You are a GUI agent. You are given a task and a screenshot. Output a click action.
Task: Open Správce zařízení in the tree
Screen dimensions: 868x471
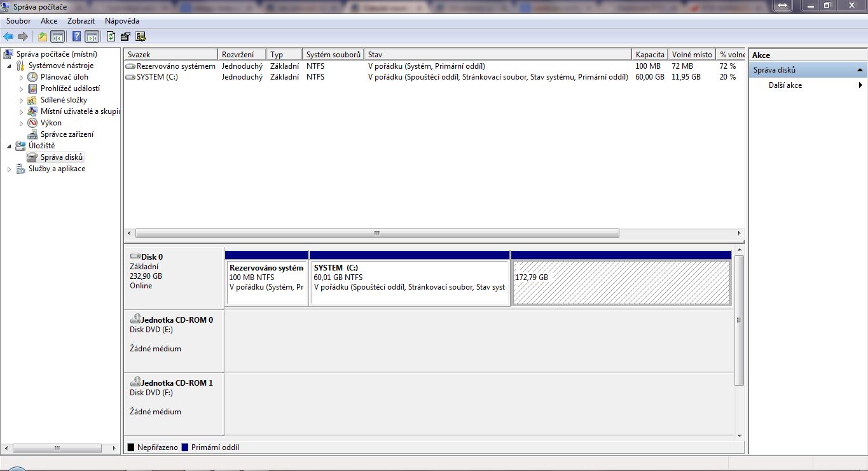click(x=66, y=134)
